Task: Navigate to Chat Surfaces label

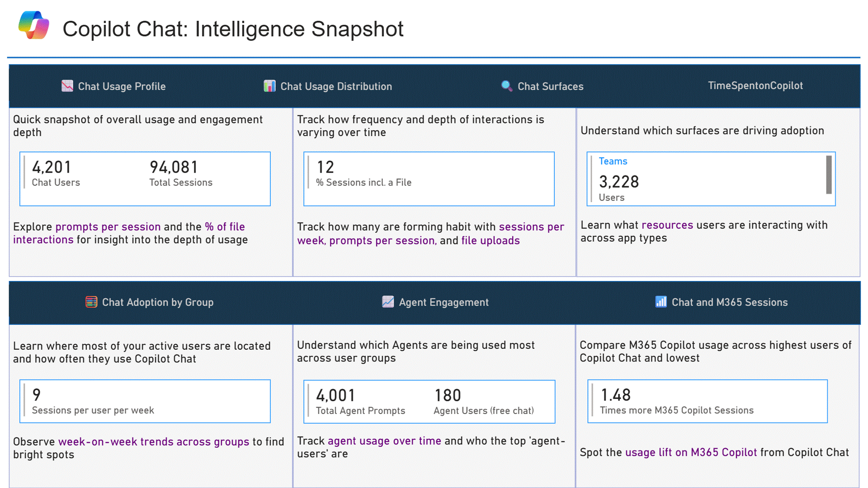Action: coord(550,86)
